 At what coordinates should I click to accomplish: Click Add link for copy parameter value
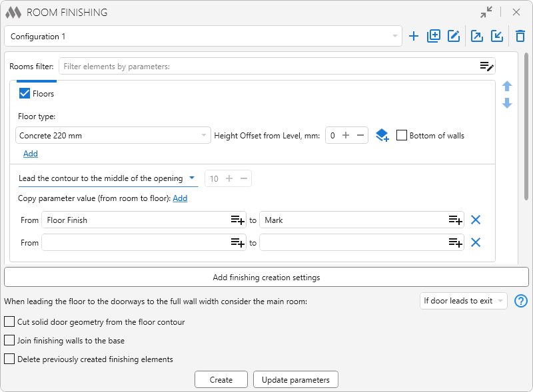pyautogui.click(x=180, y=198)
